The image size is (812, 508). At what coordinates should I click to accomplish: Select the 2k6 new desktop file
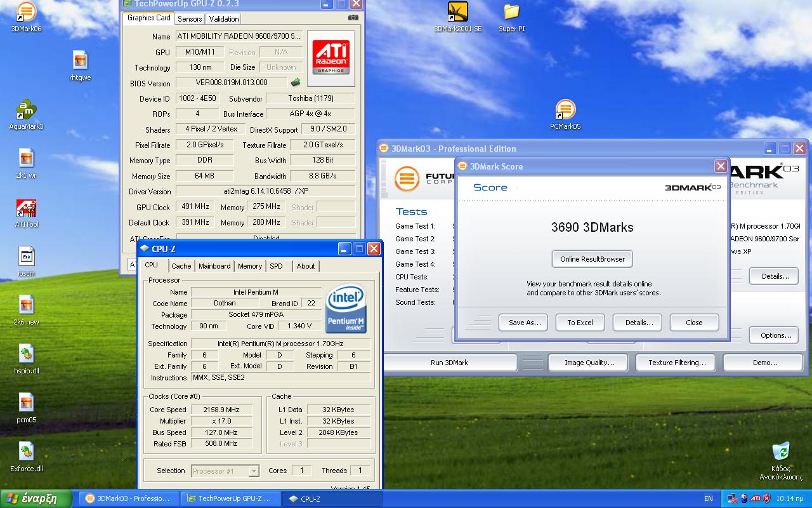tap(26, 311)
